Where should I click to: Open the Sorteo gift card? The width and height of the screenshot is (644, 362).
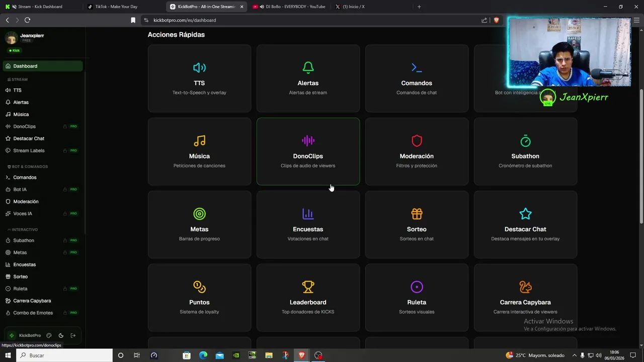pos(417,224)
